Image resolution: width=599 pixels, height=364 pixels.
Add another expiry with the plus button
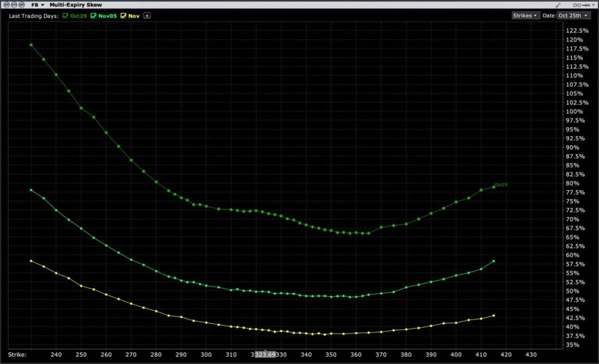147,16
